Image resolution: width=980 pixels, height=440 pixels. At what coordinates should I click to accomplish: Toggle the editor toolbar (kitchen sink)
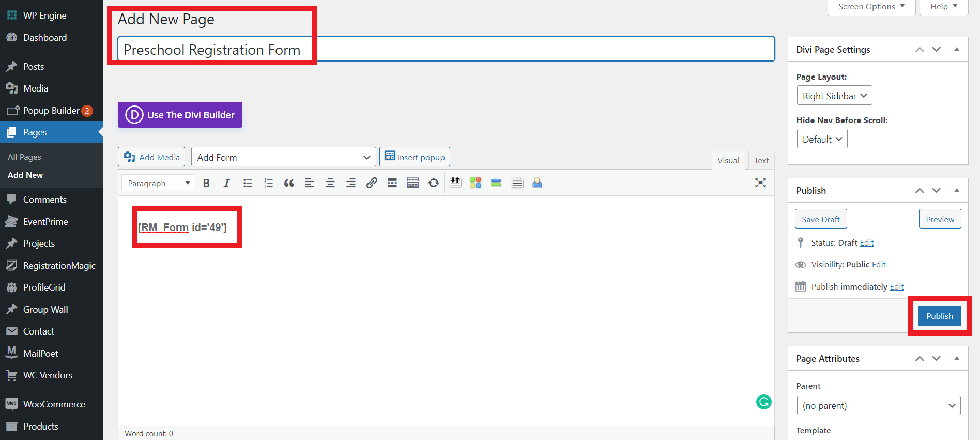(x=412, y=183)
